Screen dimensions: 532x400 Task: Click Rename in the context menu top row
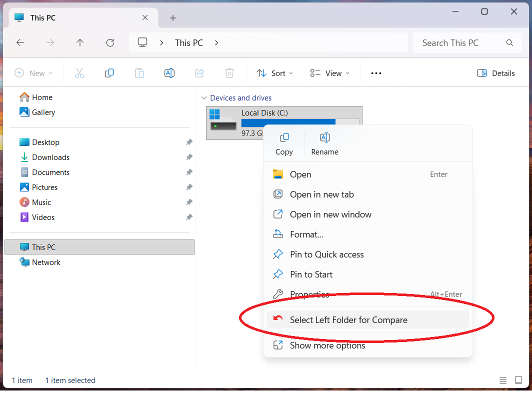pyautogui.click(x=324, y=144)
